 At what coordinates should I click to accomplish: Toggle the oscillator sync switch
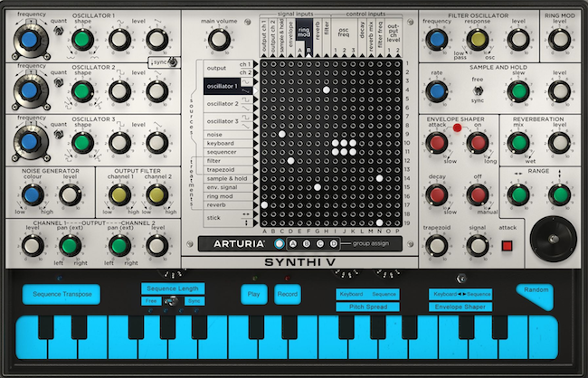pos(172,63)
